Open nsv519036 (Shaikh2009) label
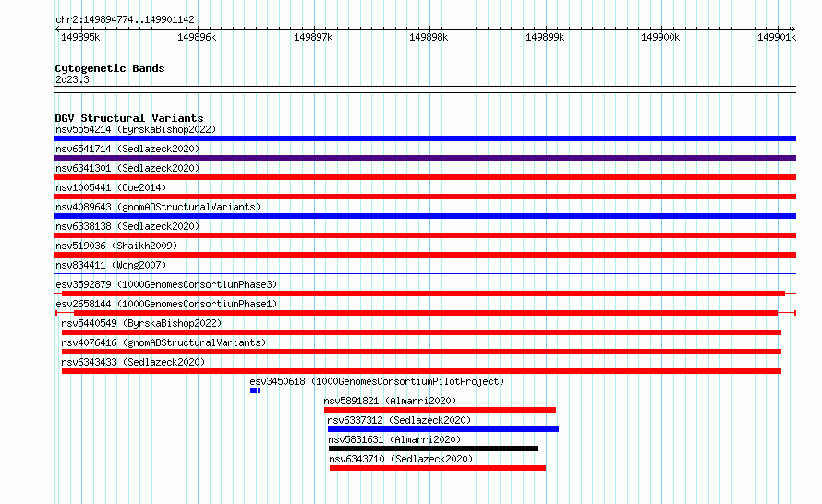Image resolution: width=822 pixels, height=504 pixels. click(x=116, y=246)
